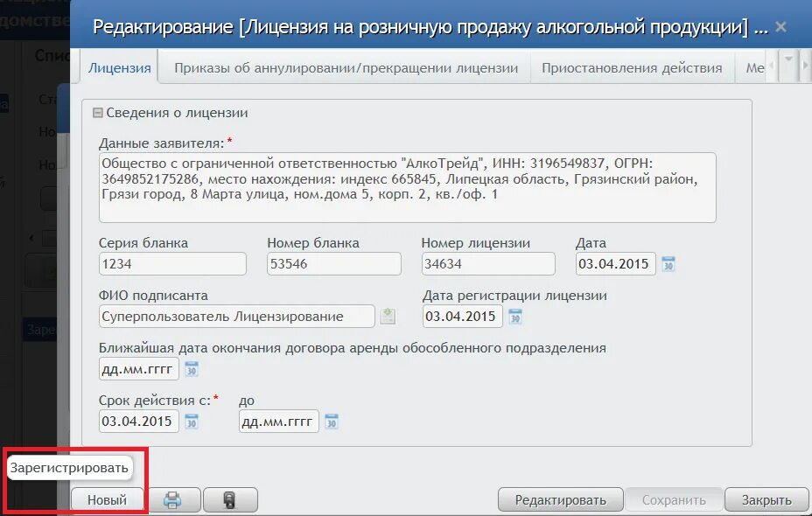Viewport: 812px width, 516px height.
Task: Click the printer icon button
Action: click(x=172, y=500)
